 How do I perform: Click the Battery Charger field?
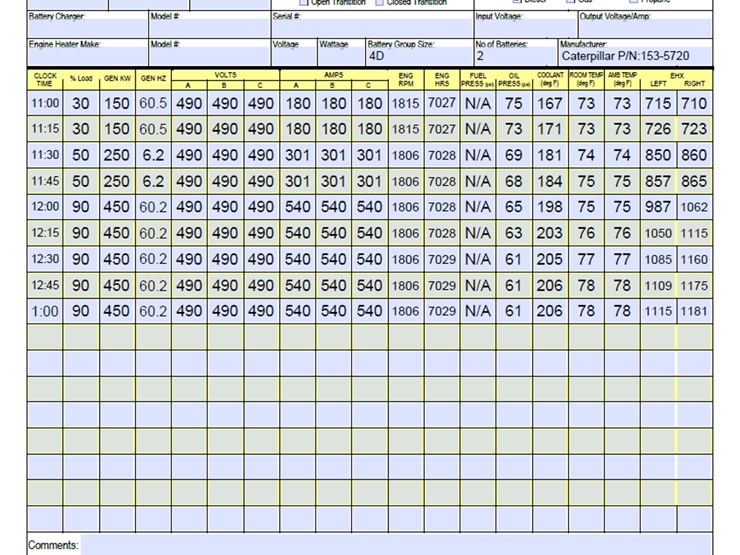[x=87, y=29]
